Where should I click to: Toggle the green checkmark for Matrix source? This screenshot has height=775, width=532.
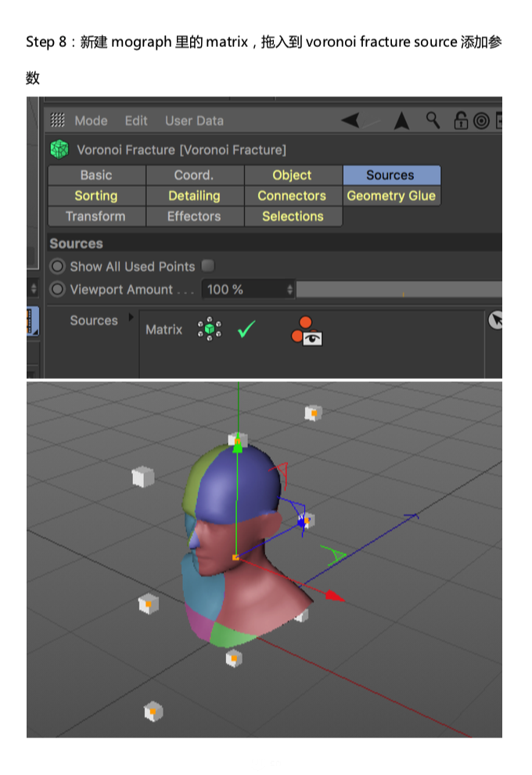[x=246, y=329]
